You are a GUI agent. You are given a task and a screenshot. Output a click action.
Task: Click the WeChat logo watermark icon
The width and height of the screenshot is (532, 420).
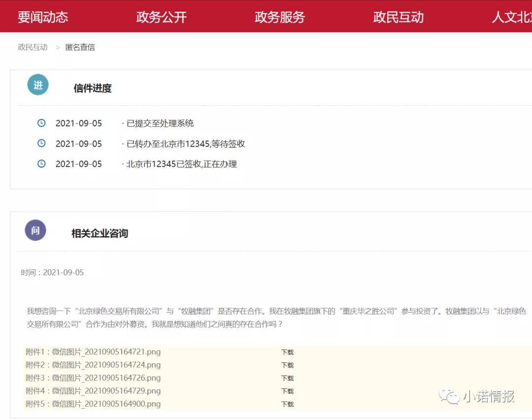tap(449, 396)
